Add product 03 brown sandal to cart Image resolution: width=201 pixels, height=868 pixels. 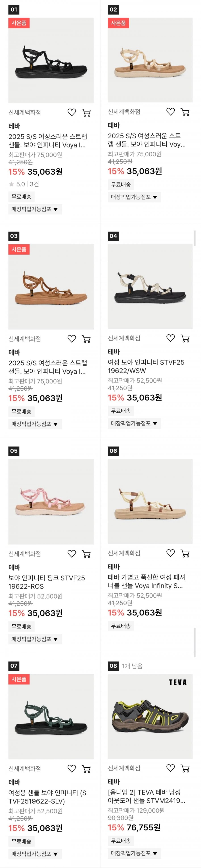point(86,339)
